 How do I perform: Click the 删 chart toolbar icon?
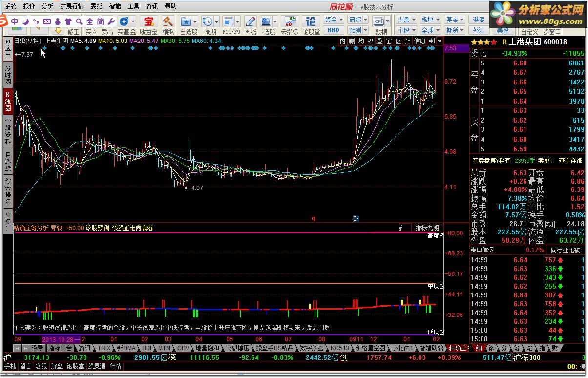pos(352,42)
